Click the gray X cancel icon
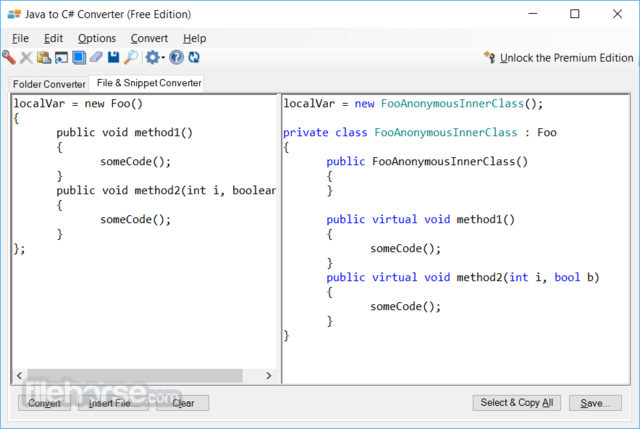The width and height of the screenshot is (640, 429). 26,58
